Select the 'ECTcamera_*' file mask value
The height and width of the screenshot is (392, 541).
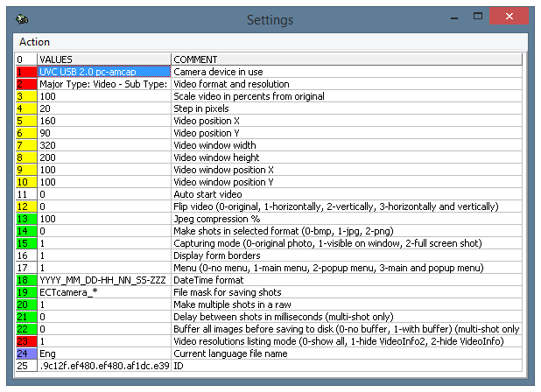click(x=104, y=292)
